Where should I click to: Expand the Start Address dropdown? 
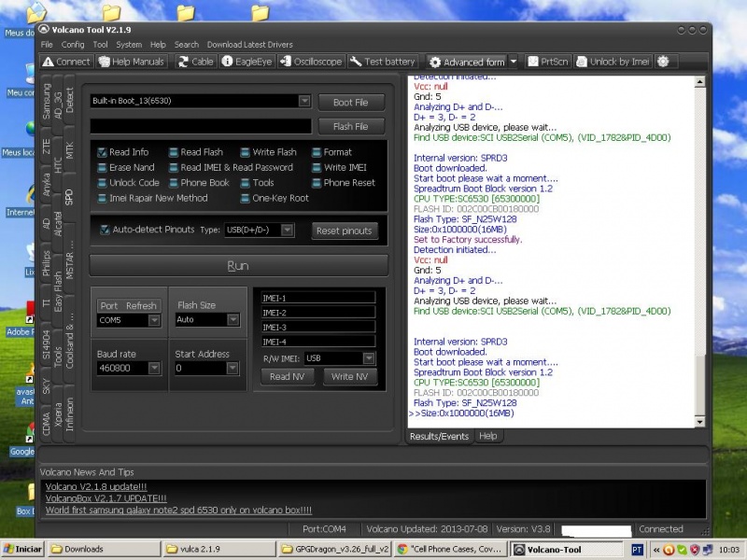(232, 368)
